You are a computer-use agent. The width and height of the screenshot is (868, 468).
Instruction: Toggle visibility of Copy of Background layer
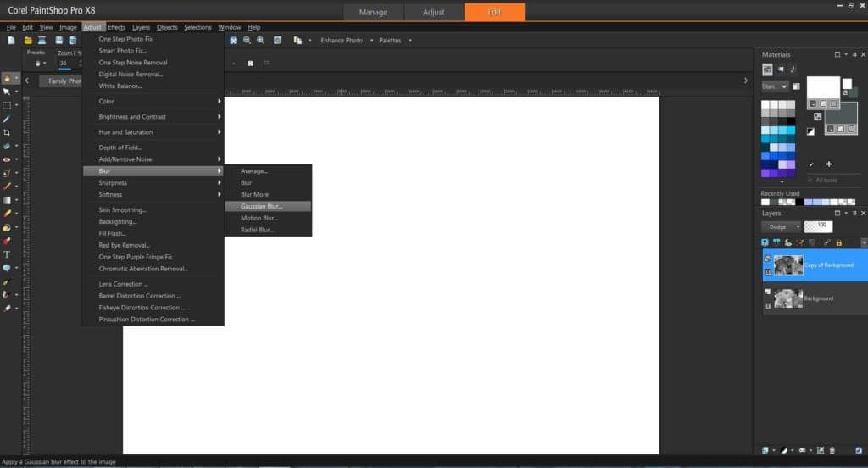tap(767, 258)
